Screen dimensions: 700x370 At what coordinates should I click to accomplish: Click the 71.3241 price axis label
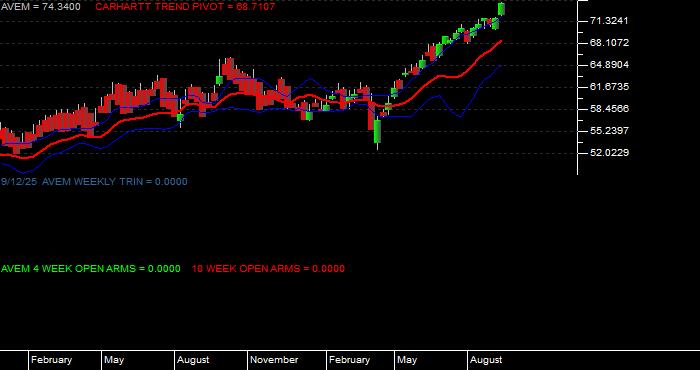click(x=609, y=21)
